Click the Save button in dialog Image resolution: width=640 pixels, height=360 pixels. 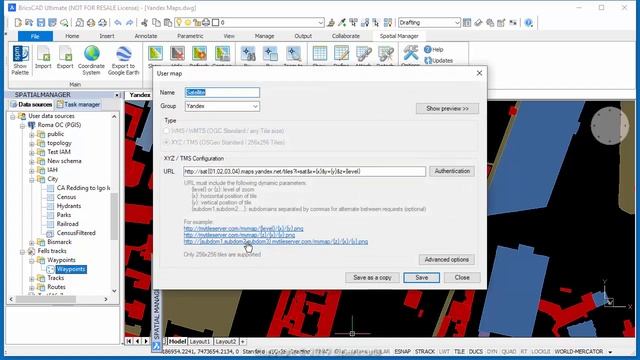tap(422, 278)
